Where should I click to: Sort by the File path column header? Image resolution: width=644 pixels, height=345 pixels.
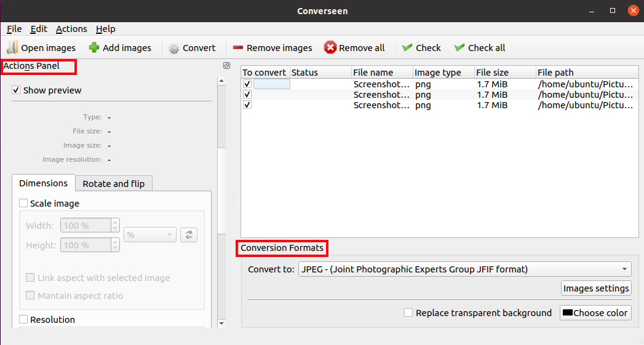point(587,73)
